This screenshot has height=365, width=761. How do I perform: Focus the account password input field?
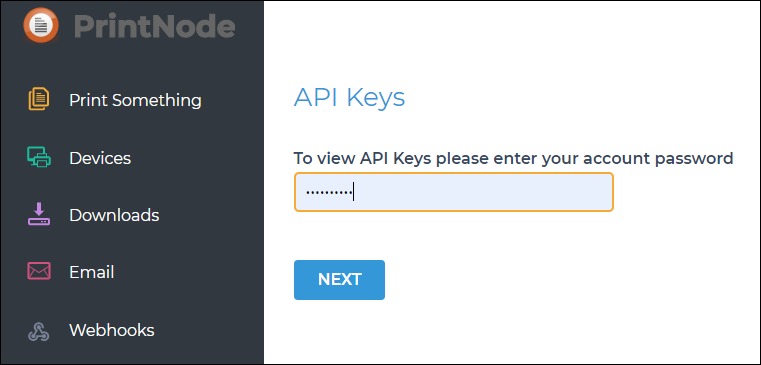click(x=454, y=192)
